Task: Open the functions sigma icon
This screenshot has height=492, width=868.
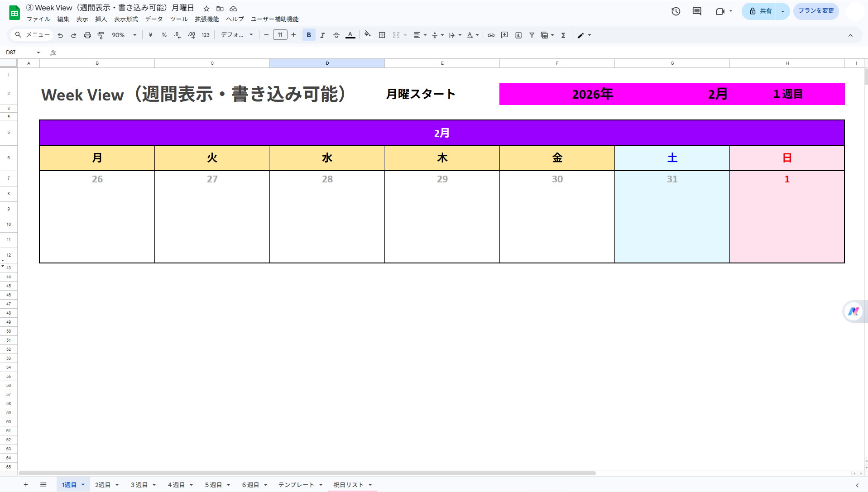Action: pyautogui.click(x=563, y=35)
